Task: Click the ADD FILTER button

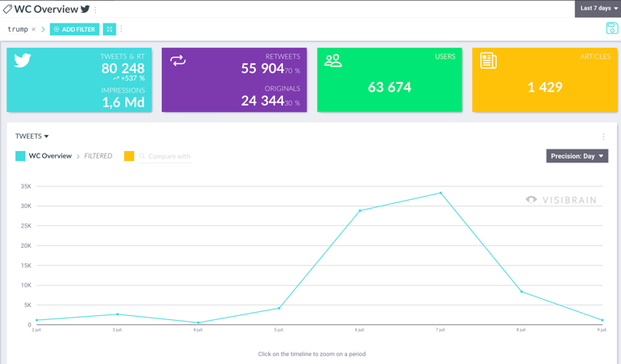Action: click(75, 29)
